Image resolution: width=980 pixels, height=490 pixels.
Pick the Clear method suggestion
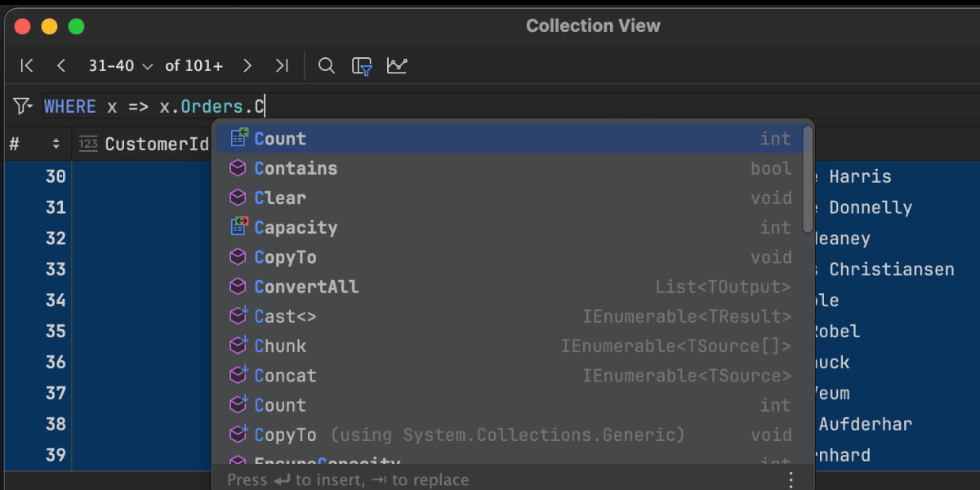click(280, 198)
